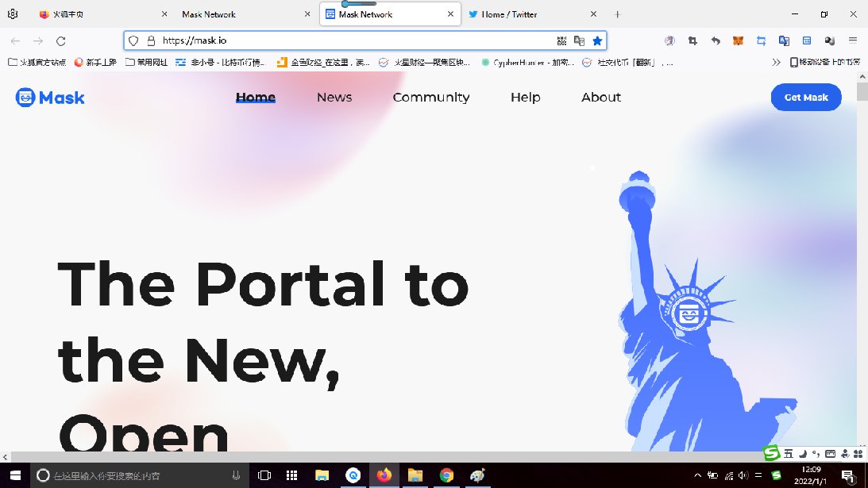Open the mobile device bookmarks folder

click(x=825, y=63)
